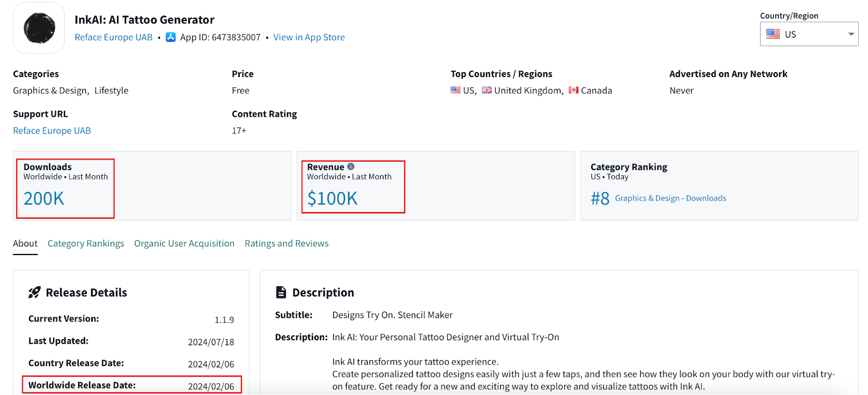The width and height of the screenshot is (868, 395).
Task: Switch to Ratings and Reviews tab
Action: (286, 244)
